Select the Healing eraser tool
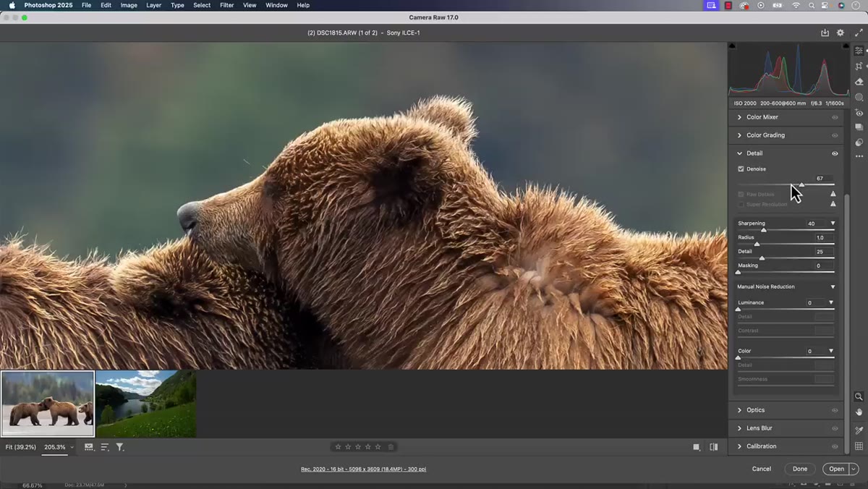Viewport: 868px width, 489px height. [x=859, y=82]
